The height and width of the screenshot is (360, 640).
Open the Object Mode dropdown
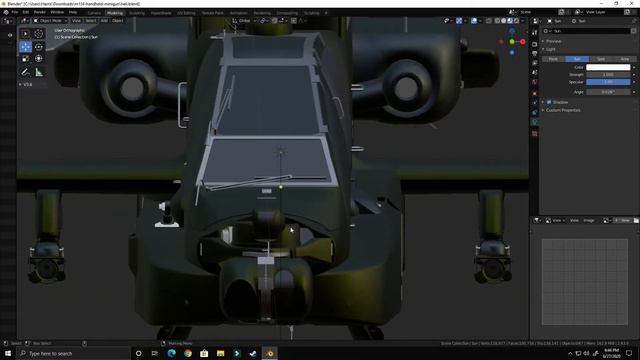50,20
